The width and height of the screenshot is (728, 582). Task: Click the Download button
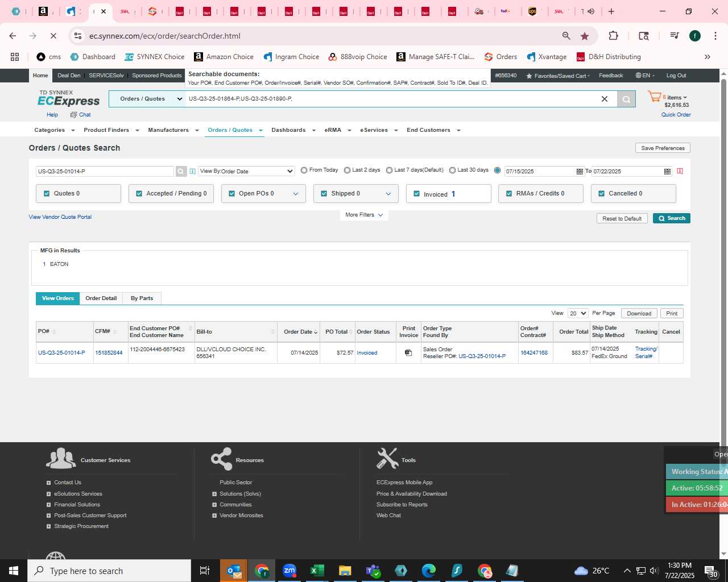pyautogui.click(x=639, y=313)
